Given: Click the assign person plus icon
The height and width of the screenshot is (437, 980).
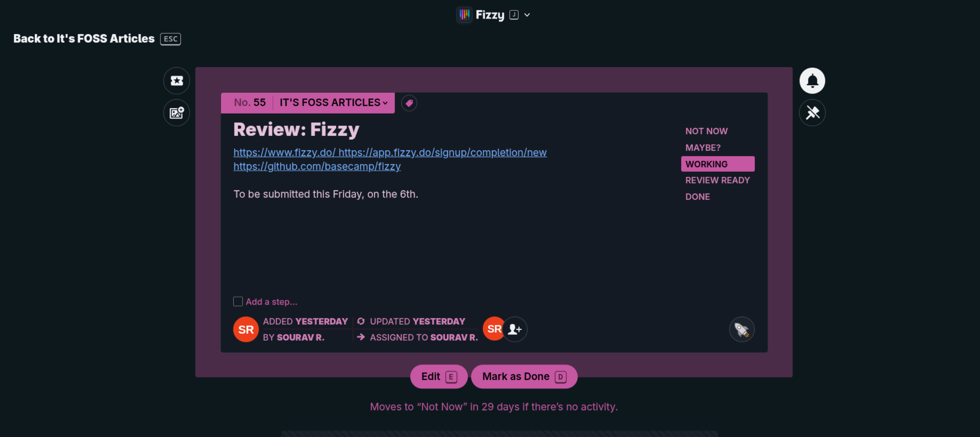Looking at the screenshot, I should 515,329.
